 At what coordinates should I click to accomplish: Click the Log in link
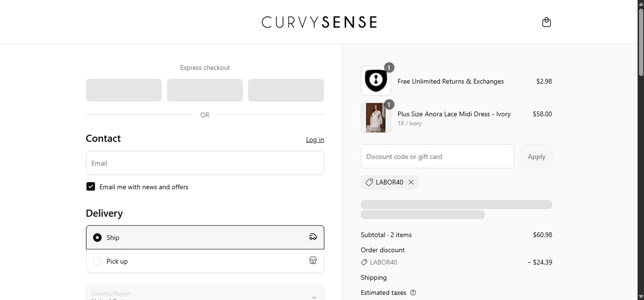click(315, 139)
